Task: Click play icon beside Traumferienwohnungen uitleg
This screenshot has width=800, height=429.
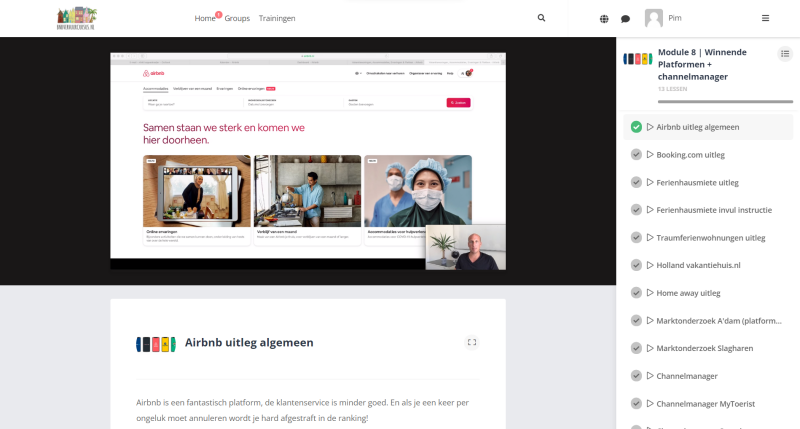Action: pyautogui.click(x=650, y=238)
